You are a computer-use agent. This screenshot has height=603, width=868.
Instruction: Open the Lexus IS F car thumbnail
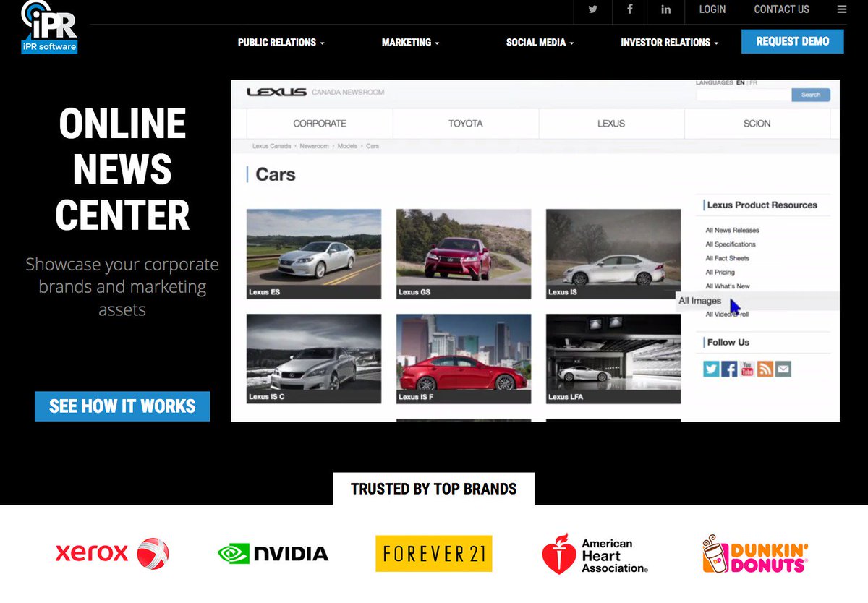(x=464, y=359)
